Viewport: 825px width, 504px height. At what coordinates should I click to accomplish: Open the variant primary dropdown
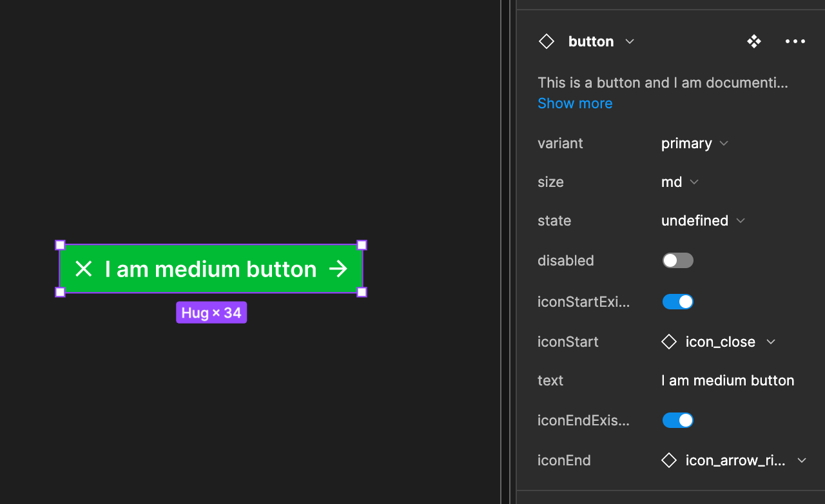pyautogui.click(x=695, y=143)
